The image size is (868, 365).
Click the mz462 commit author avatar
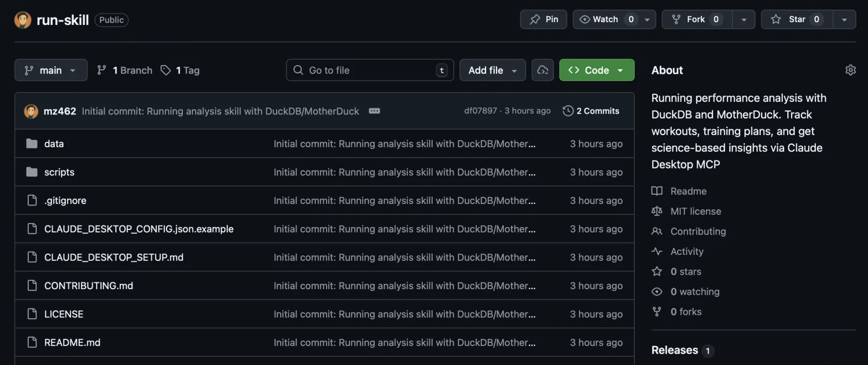(31, 111)
